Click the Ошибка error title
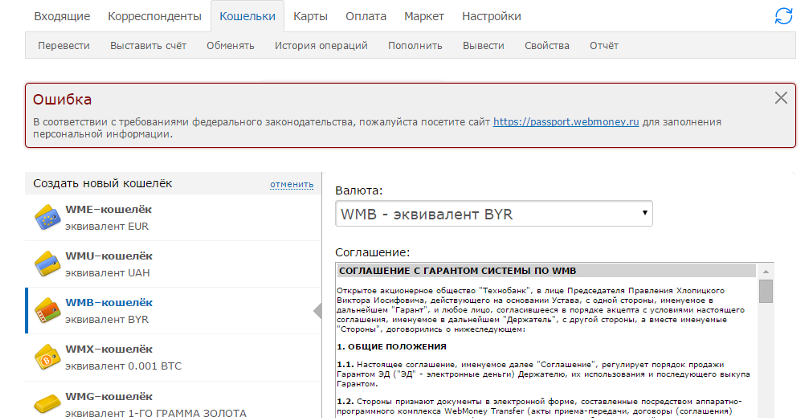 point(62,99)
